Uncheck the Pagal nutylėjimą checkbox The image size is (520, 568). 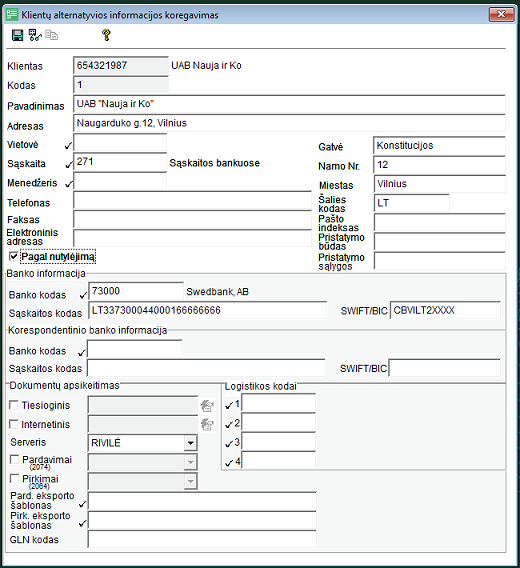[13, 256]
